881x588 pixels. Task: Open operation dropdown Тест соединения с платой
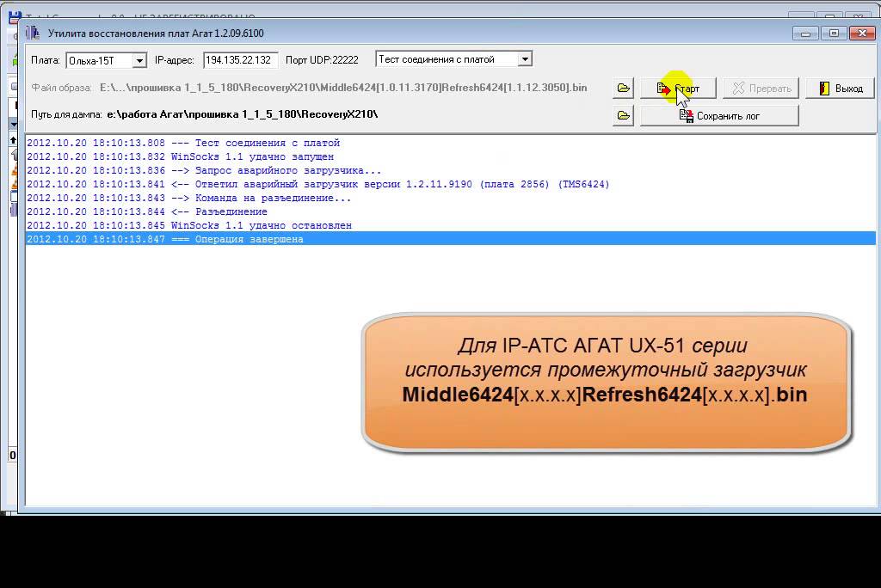point(453,59)
